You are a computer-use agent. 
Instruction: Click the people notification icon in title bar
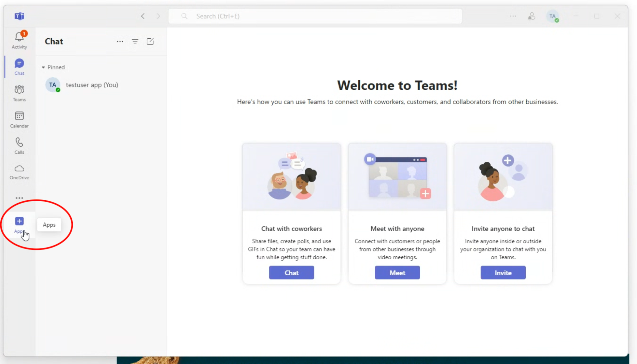[532, 16]
